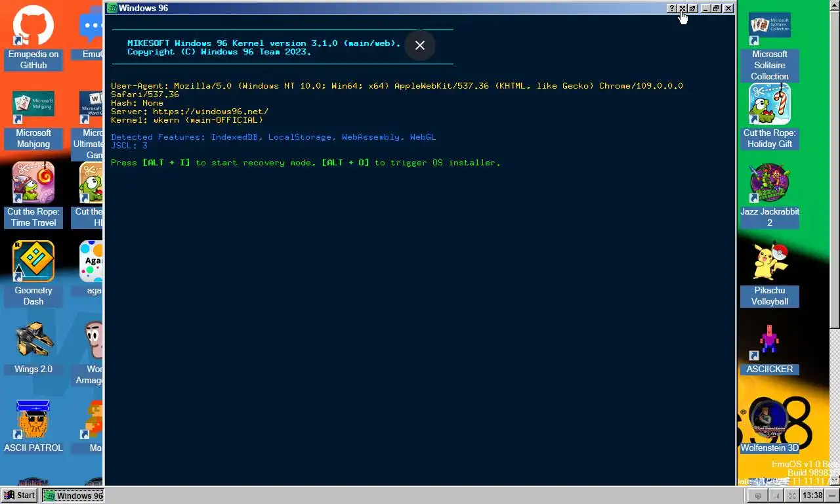Launch the ASCII PATROL desktop icon
The width and height of the screenshot is (840, 504).
click(33, 427)
